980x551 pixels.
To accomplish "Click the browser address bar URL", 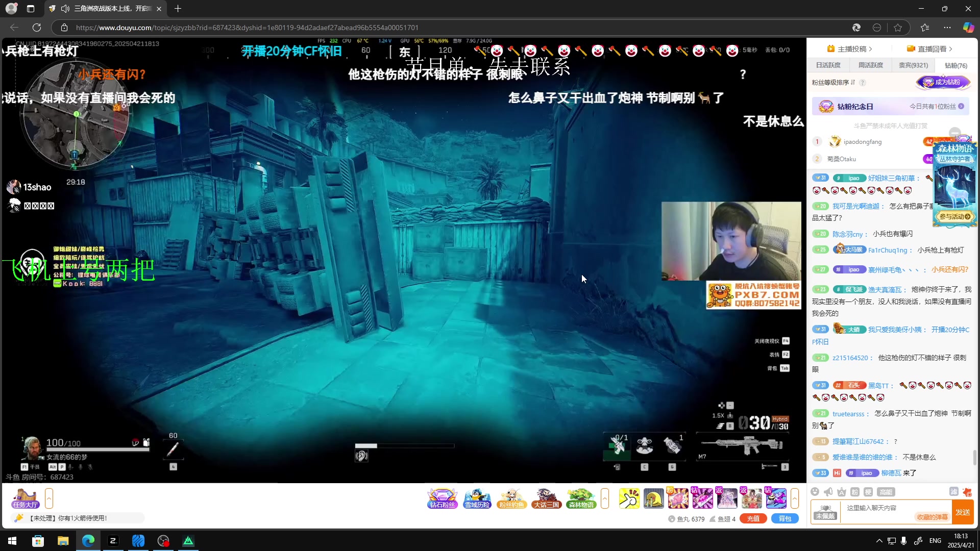I will (247, 28).
